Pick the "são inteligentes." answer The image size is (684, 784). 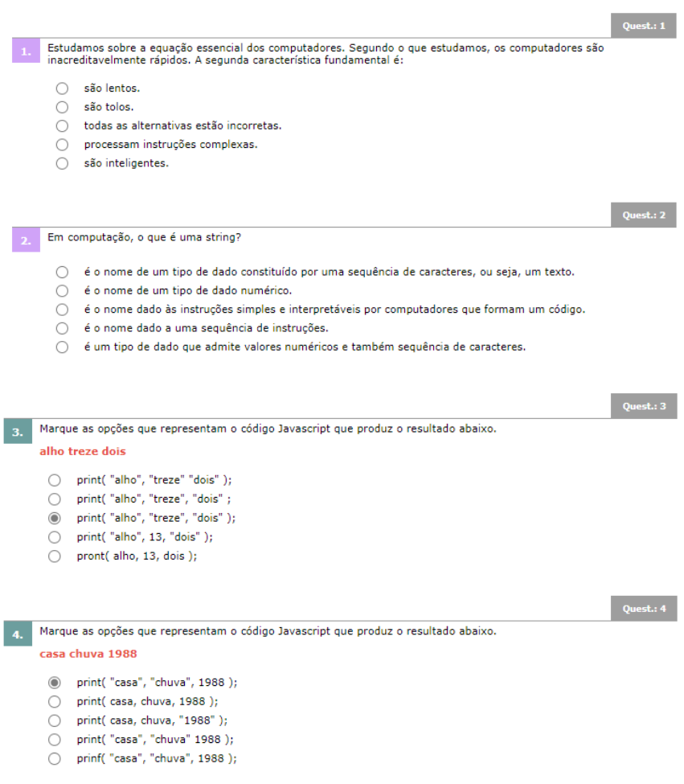(62, 164)
